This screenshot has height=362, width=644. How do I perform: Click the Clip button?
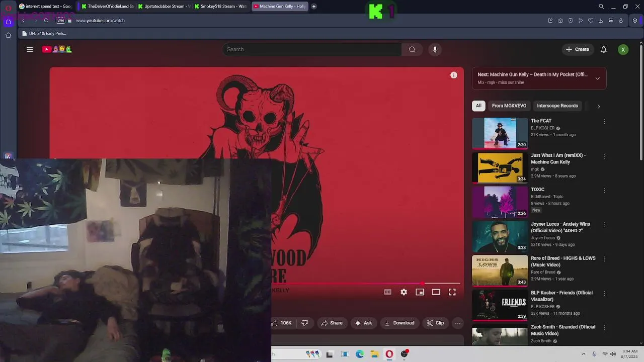pos(435,323)
